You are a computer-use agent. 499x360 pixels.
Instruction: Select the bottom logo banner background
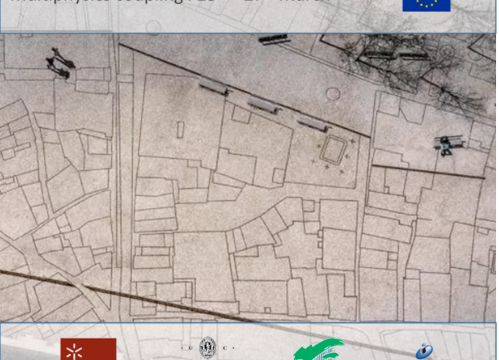click(x=248, y=341)
